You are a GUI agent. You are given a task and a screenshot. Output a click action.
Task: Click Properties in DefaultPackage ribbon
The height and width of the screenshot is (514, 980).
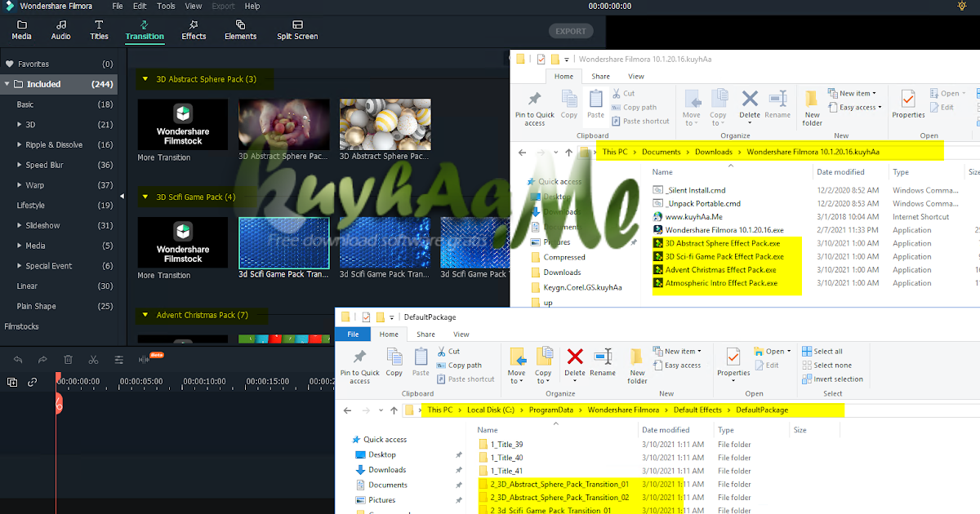point(733,366)
